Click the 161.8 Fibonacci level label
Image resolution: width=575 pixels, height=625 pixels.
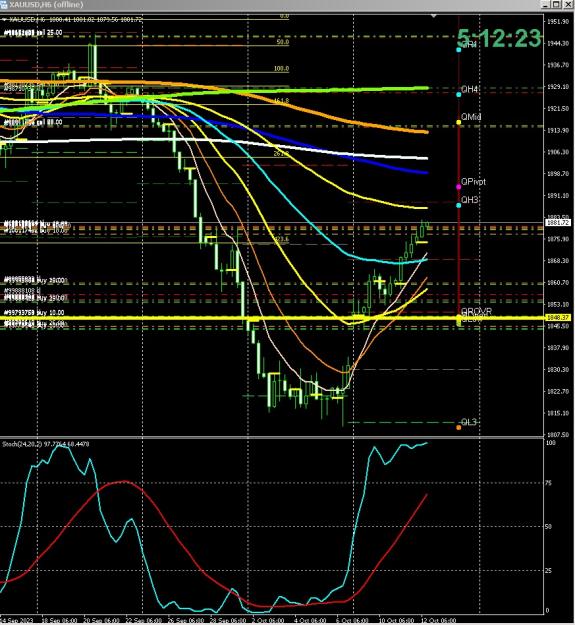(282, 101)
